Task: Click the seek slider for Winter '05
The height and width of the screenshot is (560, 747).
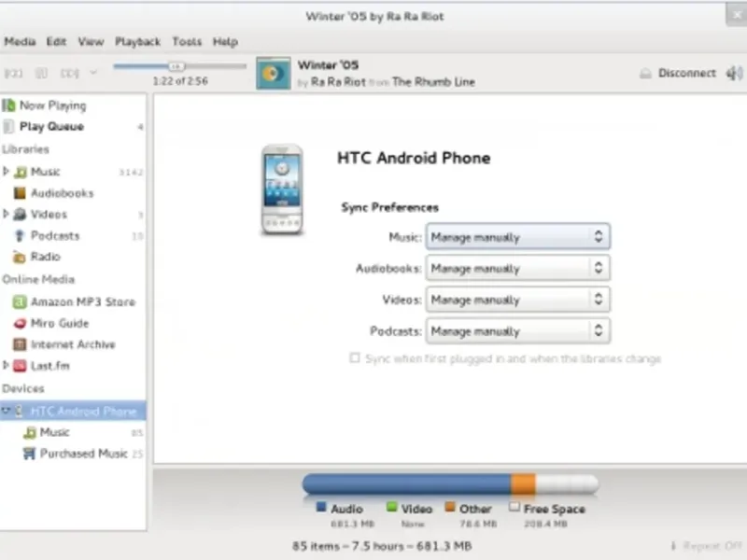Action: pyautogui.click(x=179, y=66)
